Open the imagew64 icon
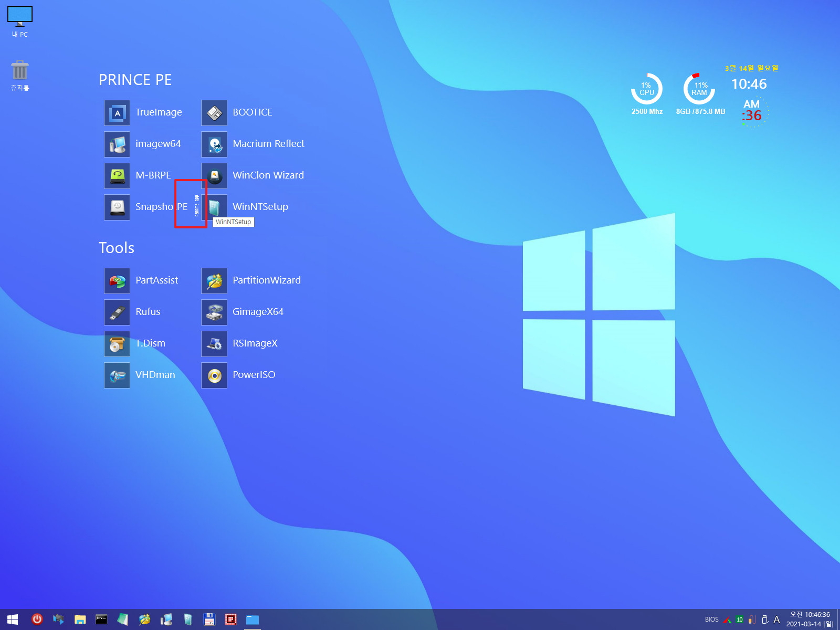Viewport: 840px width, 630px height. (117, 144)
